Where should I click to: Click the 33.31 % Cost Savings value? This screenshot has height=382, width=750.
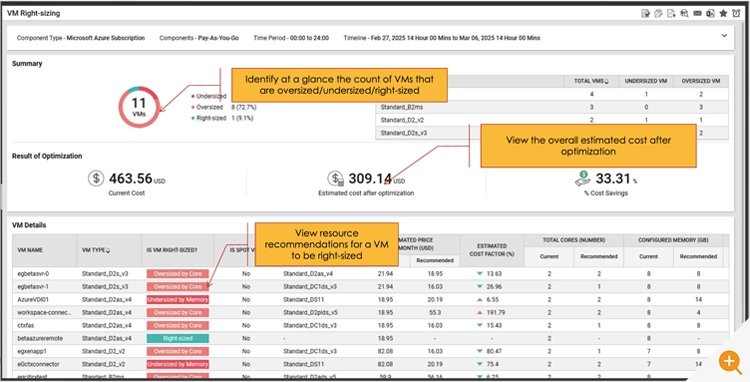click(x=616, y=178)
